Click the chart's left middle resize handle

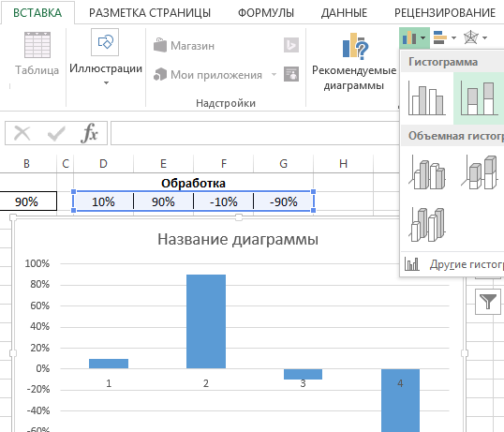[x=13, y=353]
